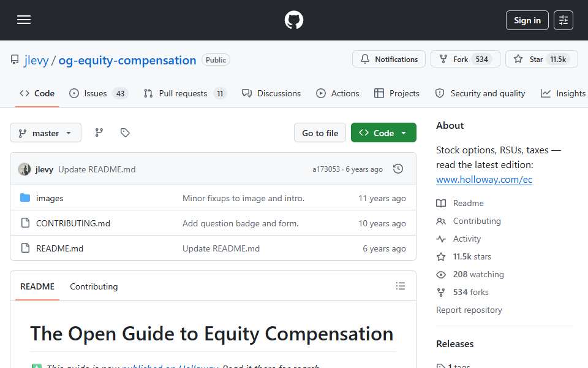Open the hamburger navigation menu
Screen dimensions: 588x368
click(x=24, y=20)
